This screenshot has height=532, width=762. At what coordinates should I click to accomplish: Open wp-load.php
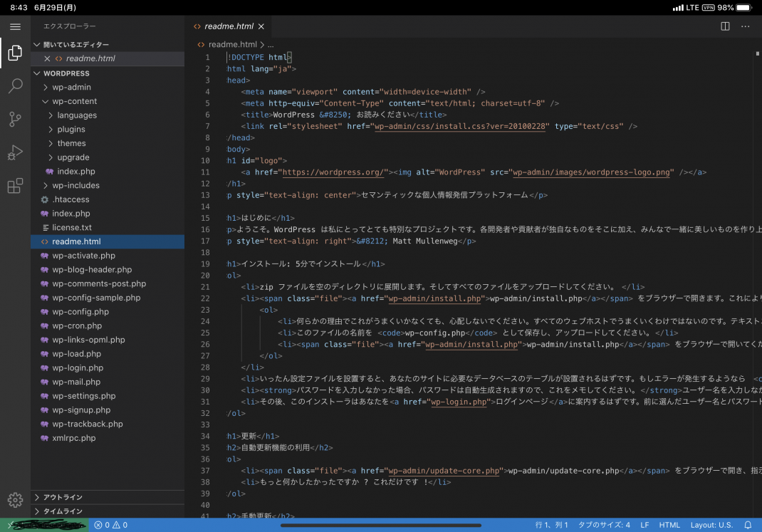108,354
